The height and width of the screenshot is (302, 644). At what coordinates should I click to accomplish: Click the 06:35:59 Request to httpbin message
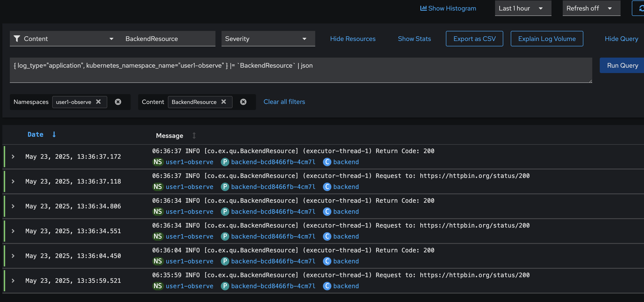[341, 275]
